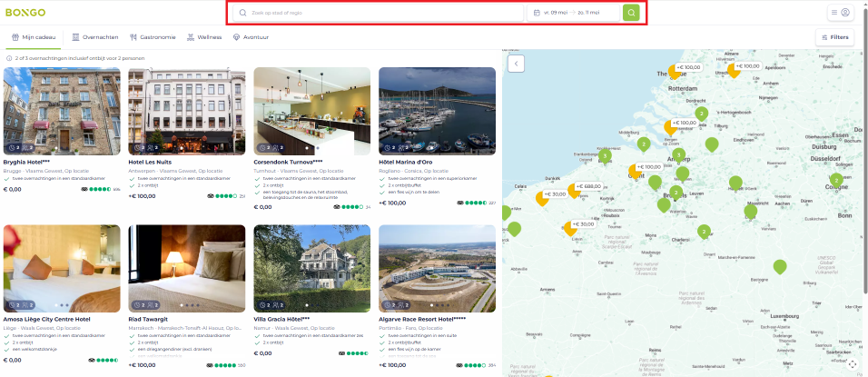Image resolution: width=868 pixels, height=377 pixels.
Task: Switch to the Overnachten tab
Action: tap(94, 37)
